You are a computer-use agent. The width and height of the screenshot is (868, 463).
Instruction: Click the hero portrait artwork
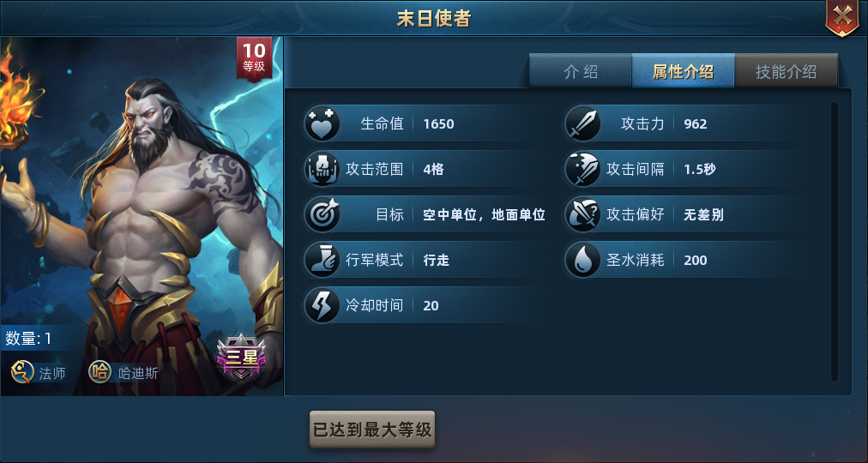point(142,216)
